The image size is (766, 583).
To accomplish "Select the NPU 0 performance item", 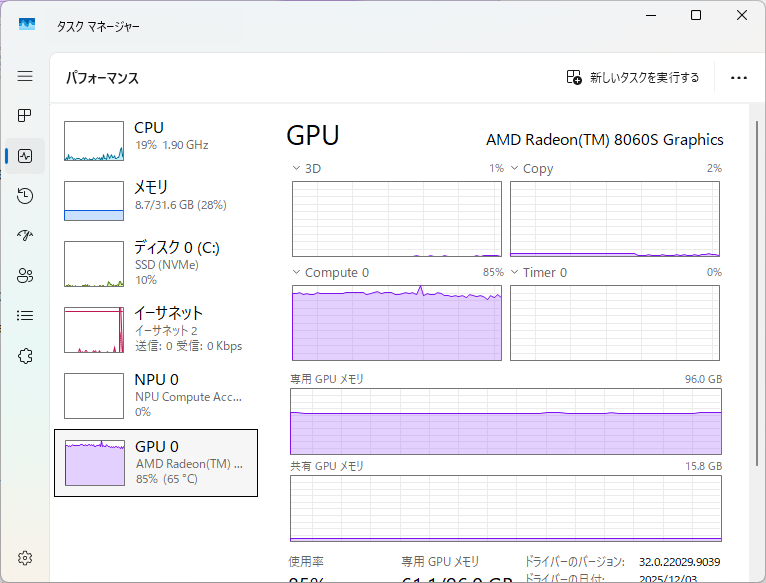I will 156,396.
